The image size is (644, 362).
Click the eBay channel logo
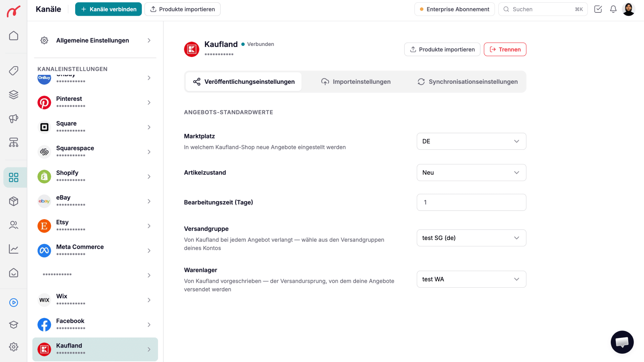pyautogui.click(x=44, y=201)
